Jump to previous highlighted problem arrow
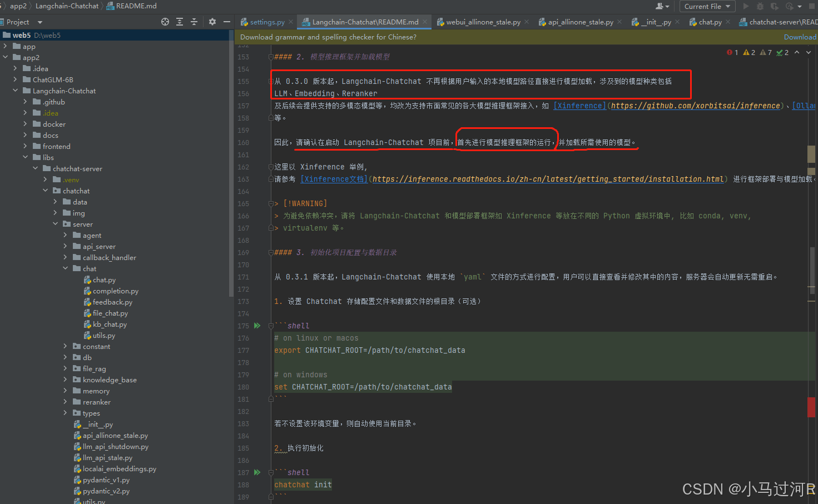This screenshot has width=818, height=504. [797, 52]
